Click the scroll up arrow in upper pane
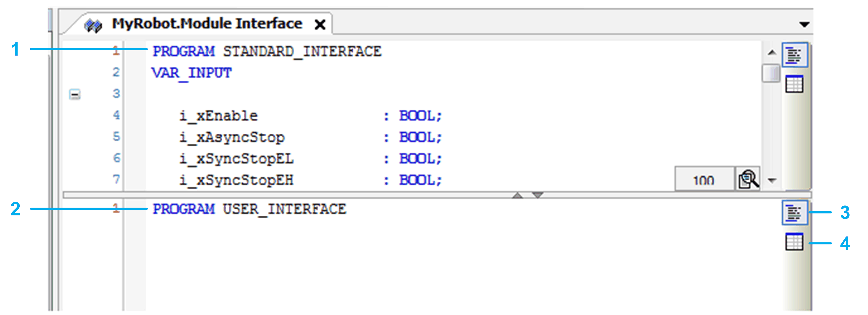 coord(772,53)
